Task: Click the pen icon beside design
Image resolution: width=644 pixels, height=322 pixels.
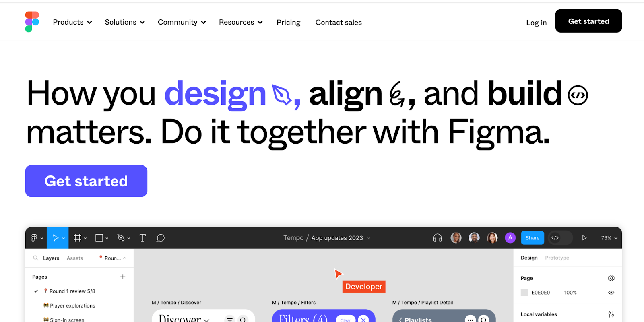Action: pos(282,95)
